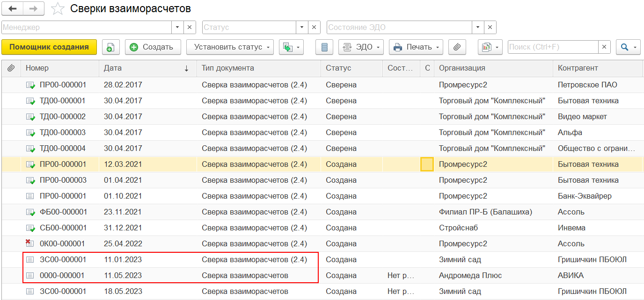The width and height of the screenshot is (644, 300).
Task: Focus the Поиск (Ctrl+F) search field
Action: [x=552, y=47]
